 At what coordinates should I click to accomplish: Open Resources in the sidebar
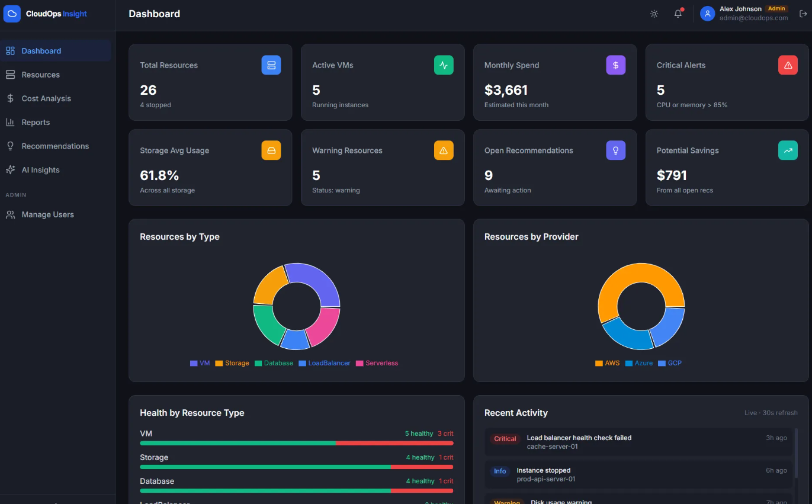point(56,75)
